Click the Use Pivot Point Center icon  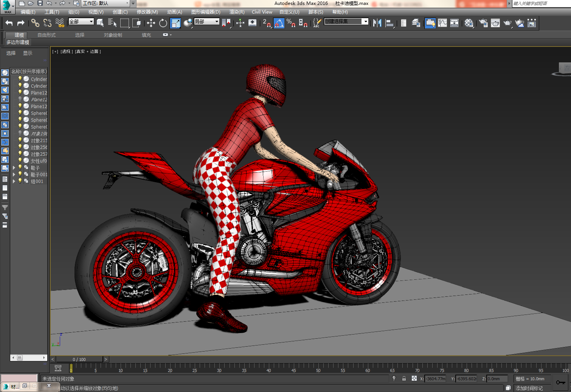coord(226,23)
